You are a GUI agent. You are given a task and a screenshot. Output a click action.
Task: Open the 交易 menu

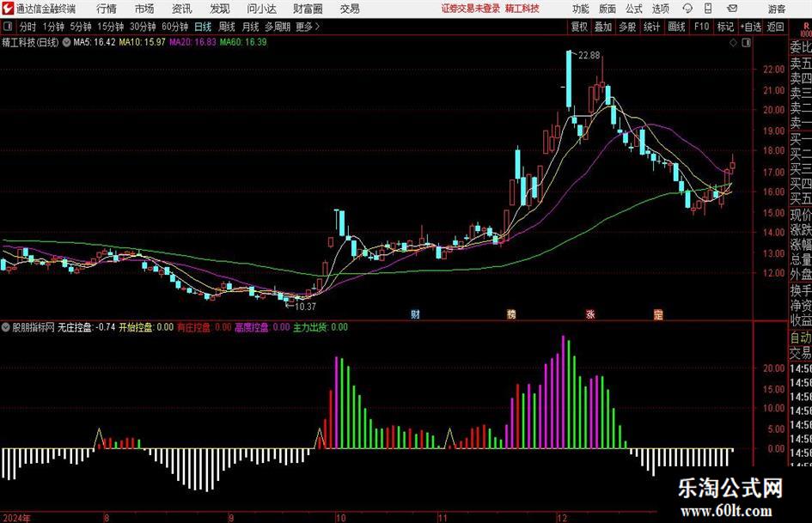[350, 9]
